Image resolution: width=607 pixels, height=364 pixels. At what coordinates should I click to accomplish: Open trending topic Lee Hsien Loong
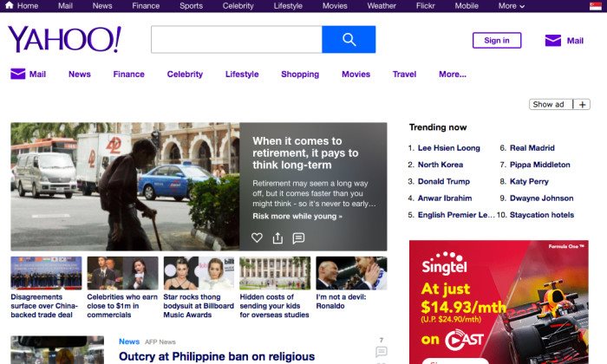coord(448,148)
